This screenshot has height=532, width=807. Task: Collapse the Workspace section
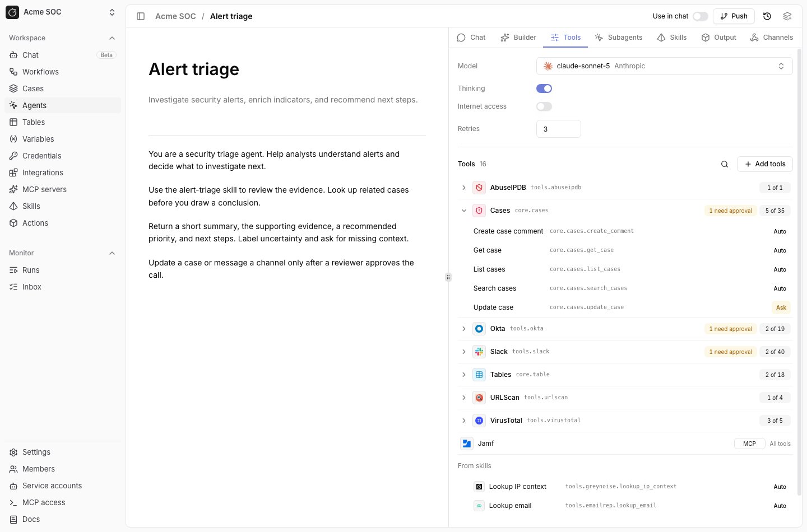tap(112, 38)
